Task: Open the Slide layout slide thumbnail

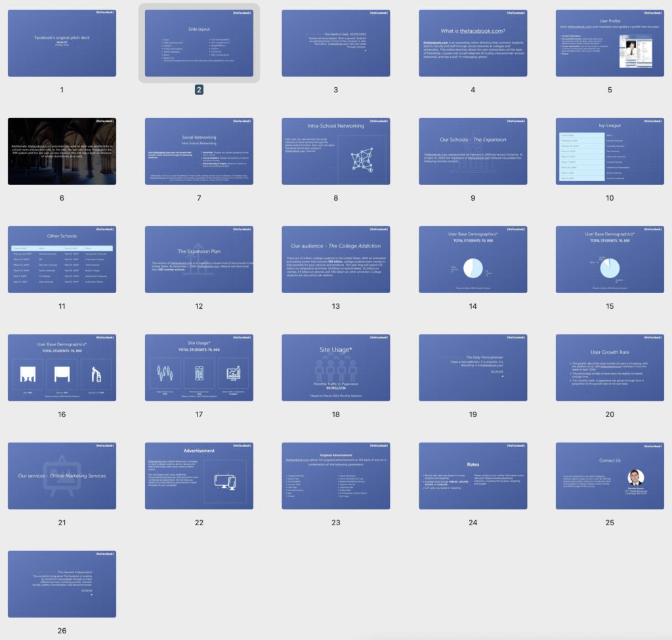Action: coord(199,43)
